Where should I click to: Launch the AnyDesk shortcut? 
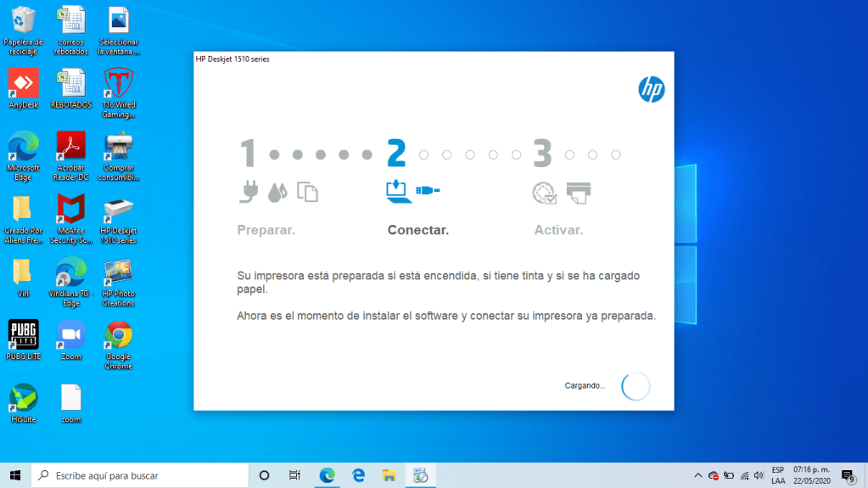point(23,88)
